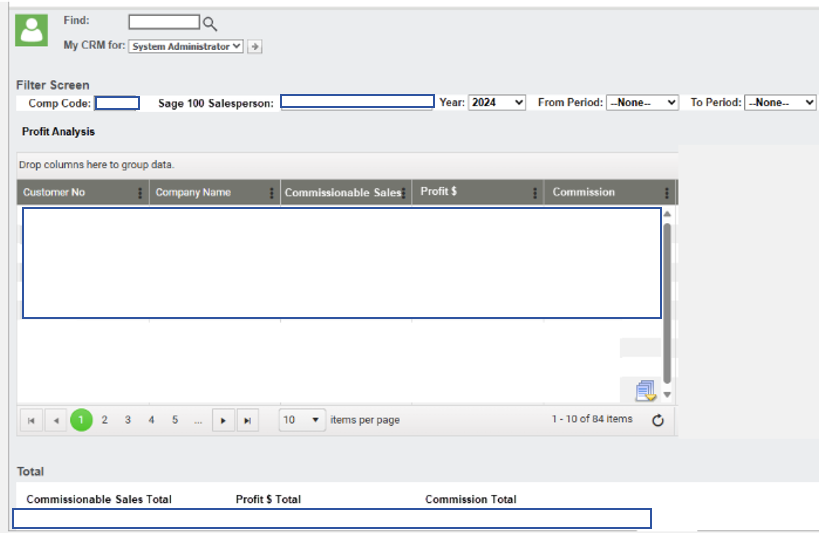
Task: Advance to the next page arrow
Action: [223, 421]
